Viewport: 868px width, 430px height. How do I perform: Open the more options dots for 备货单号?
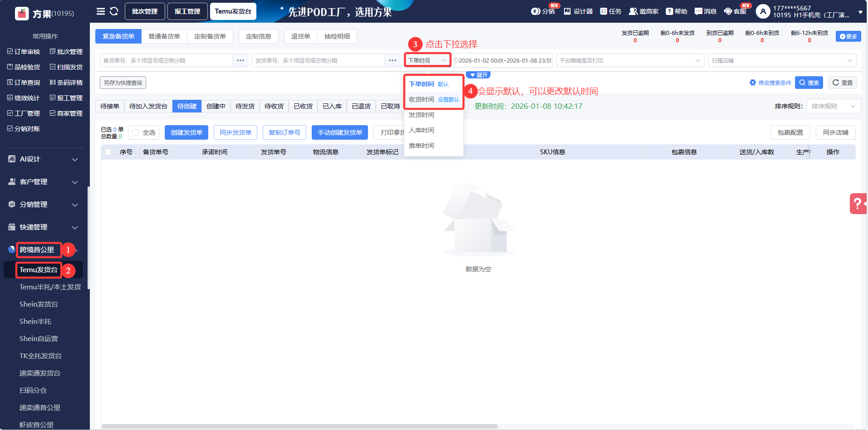pos(240,60)
